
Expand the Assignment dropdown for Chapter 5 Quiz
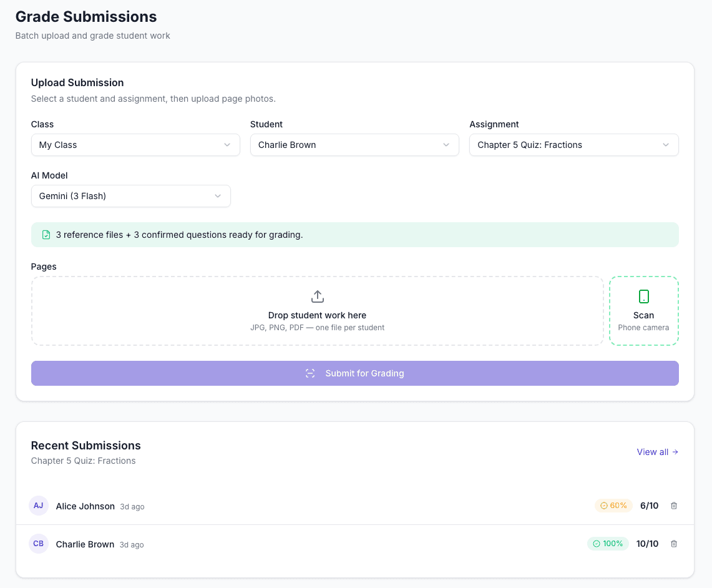573,145
